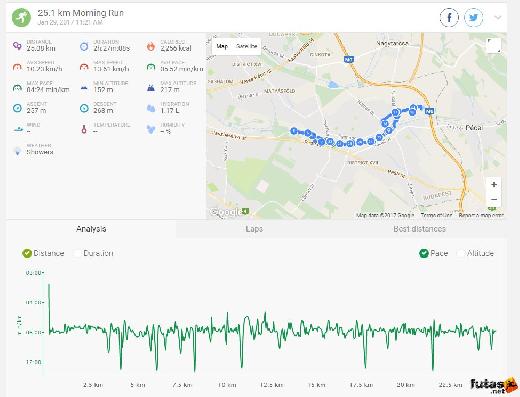This screenshot has width=520, height=397.
Task: Share the run on Facebook
Action: pos(449,17)
